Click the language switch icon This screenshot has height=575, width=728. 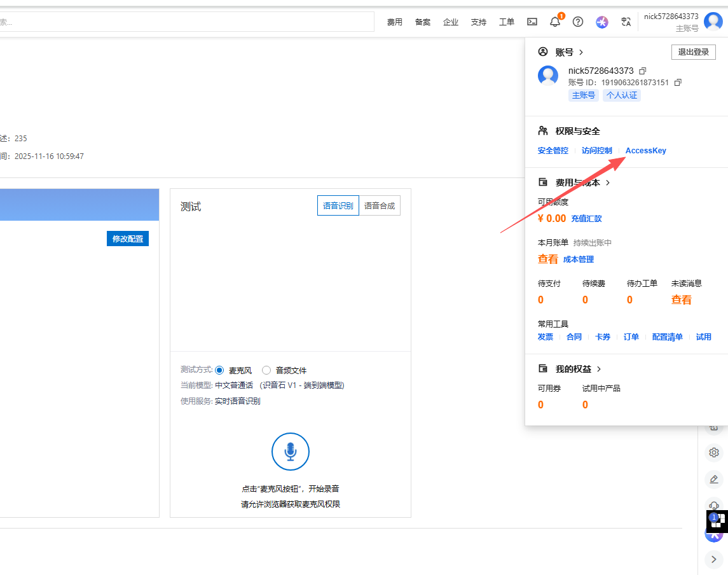click(626, 22)
